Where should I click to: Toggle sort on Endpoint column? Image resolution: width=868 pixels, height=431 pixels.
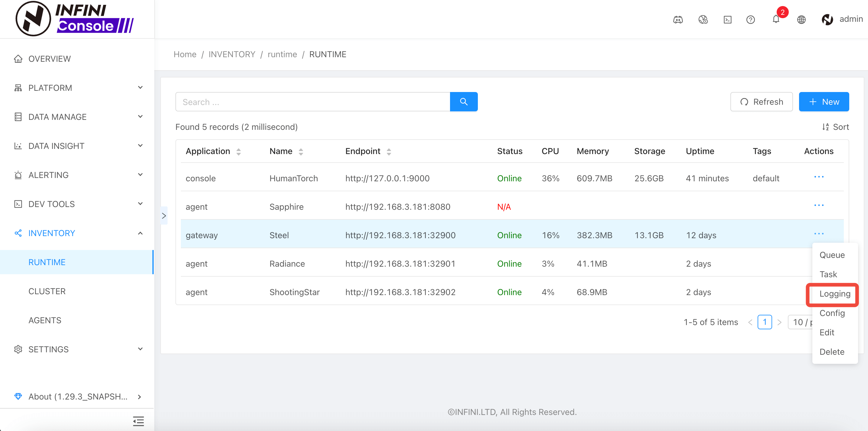pos(389,151)
